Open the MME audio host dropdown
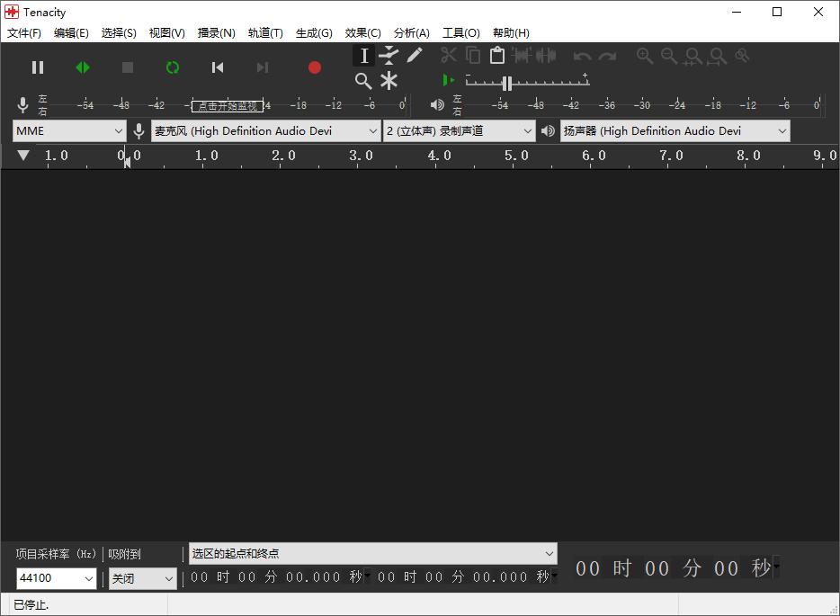The width and height of the screenshot is (840, 616). tap(69, 131)
